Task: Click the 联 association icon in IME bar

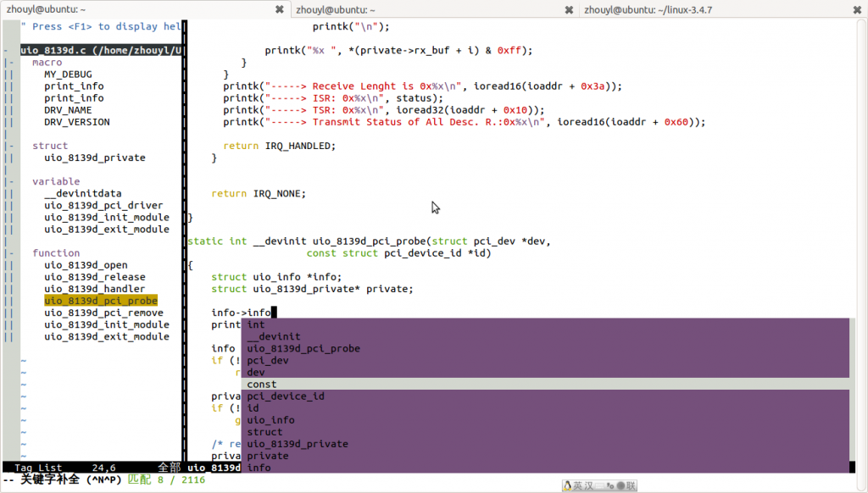Action: tap(631, 485)
